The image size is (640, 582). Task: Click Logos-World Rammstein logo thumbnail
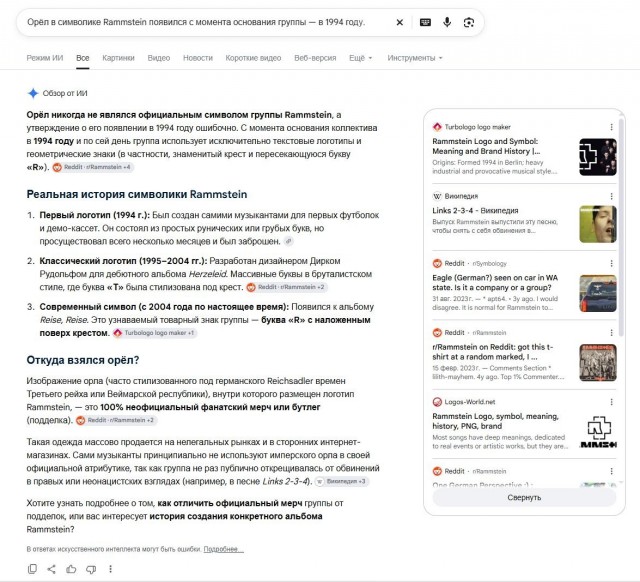coord(598,432)
